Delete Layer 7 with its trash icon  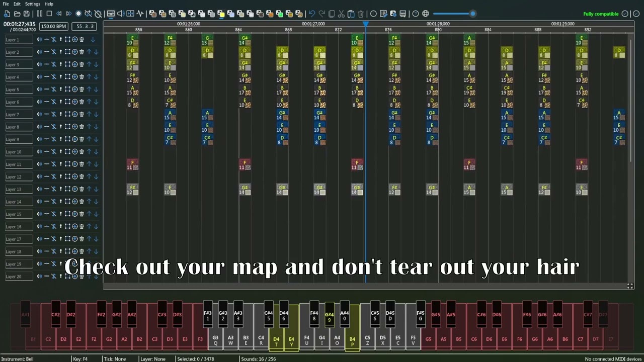pos(82,114)
